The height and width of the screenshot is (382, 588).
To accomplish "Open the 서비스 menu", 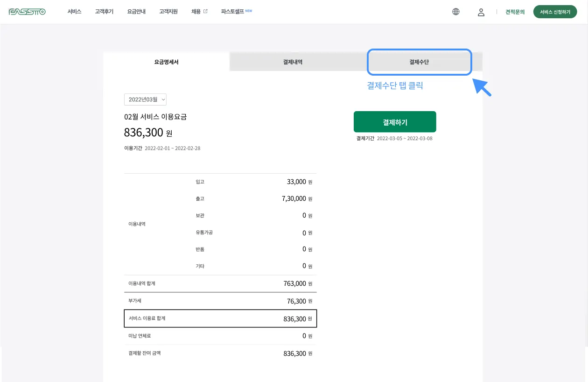I will tap(74, 12).
